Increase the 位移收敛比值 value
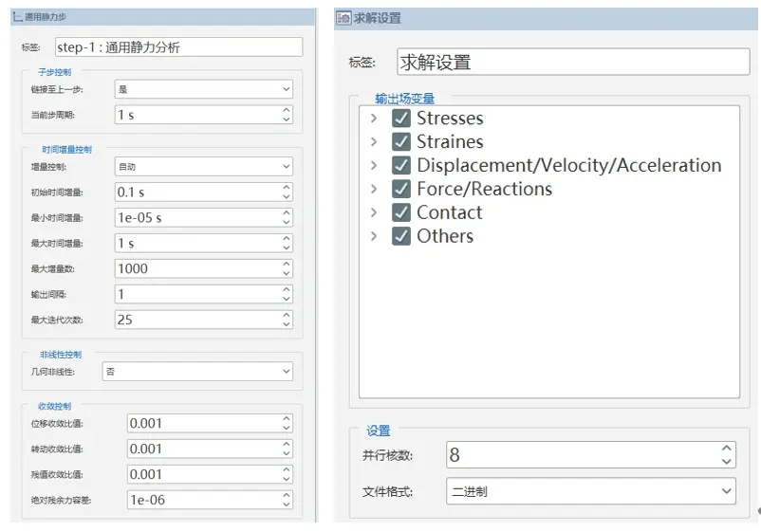The image size is (761, 532). [287, 419]
